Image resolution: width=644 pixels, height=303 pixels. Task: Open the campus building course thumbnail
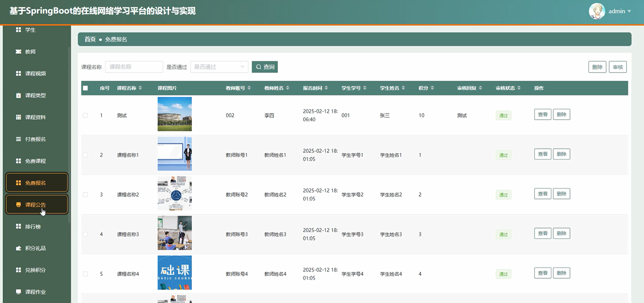click(x=175, y=114)
